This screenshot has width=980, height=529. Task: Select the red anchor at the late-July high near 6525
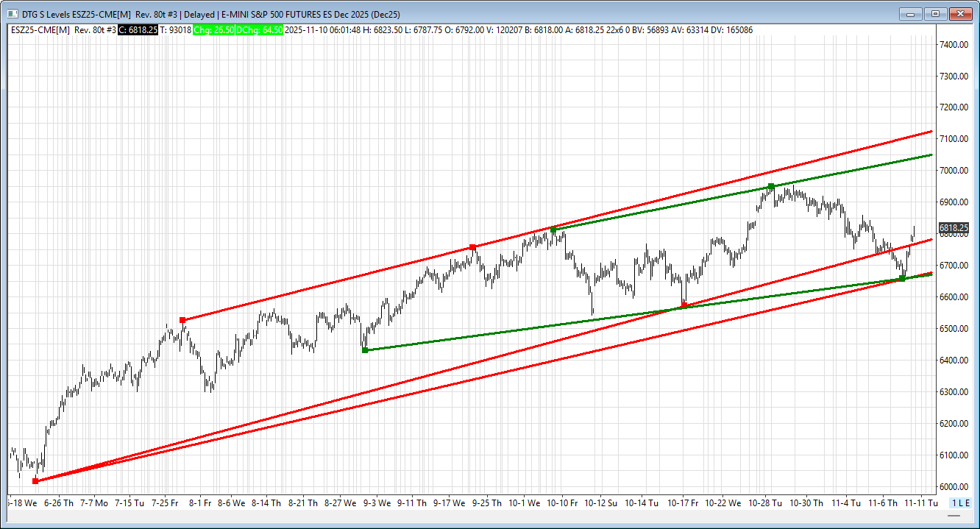point(182,320)
